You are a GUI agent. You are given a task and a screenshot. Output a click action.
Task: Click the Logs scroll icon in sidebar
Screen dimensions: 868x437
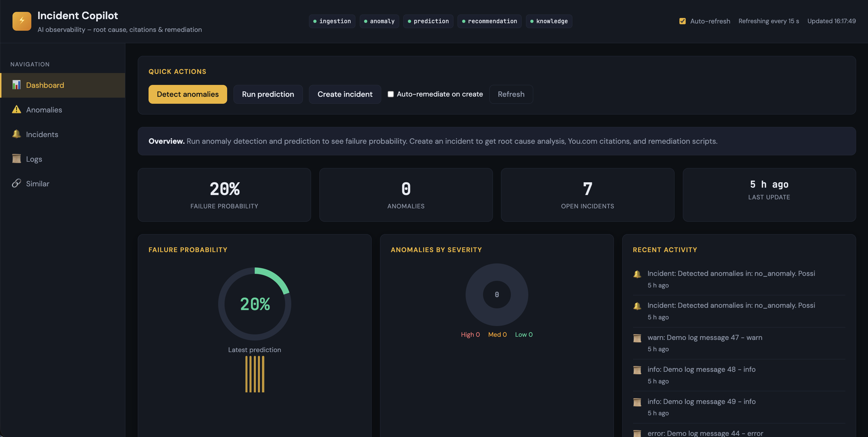coord(16,159)
